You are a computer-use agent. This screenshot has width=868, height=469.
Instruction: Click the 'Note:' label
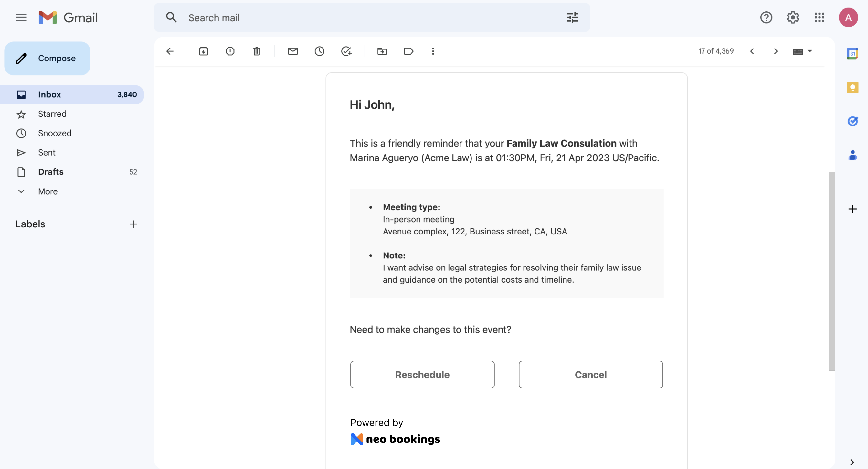point(394,256)
